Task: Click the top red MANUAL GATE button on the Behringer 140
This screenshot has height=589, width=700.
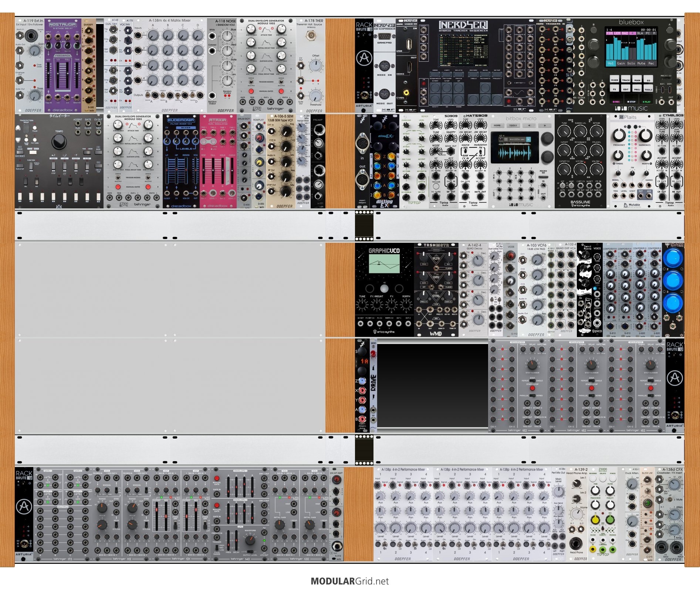Action: [217, 478]
